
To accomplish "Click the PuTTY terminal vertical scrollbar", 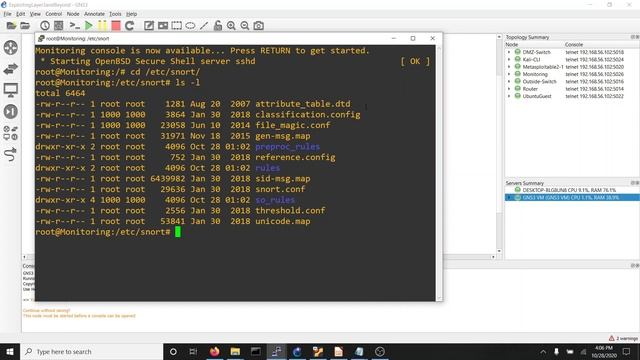I will (439, 173).
